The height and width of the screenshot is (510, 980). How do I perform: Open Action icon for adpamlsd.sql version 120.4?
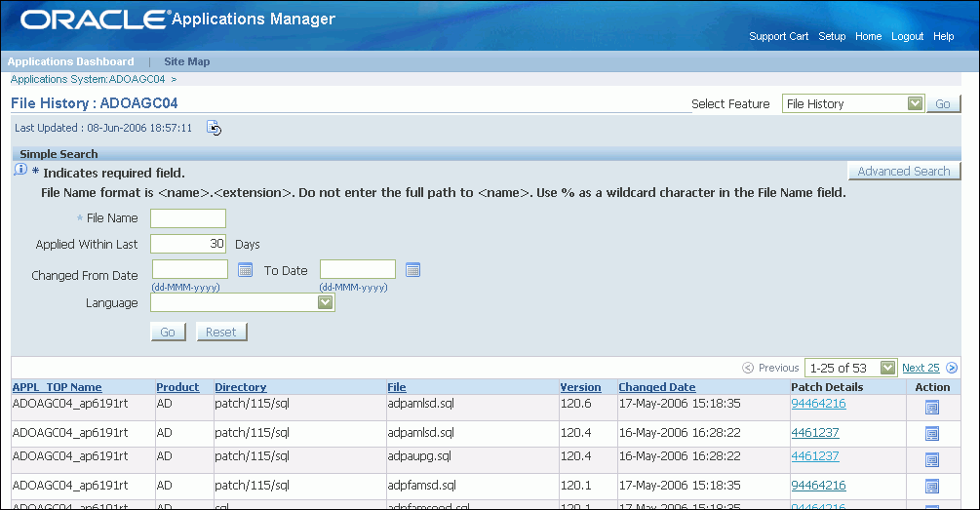932,434
